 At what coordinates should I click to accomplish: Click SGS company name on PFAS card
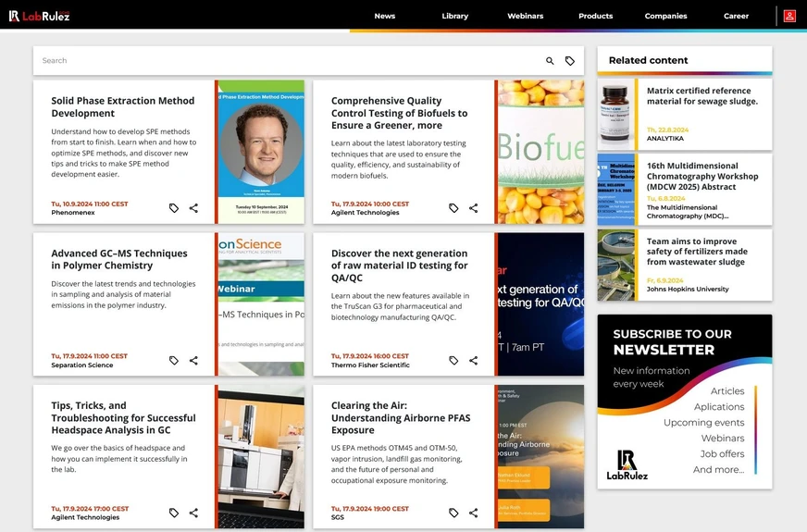tap(337, 517)
